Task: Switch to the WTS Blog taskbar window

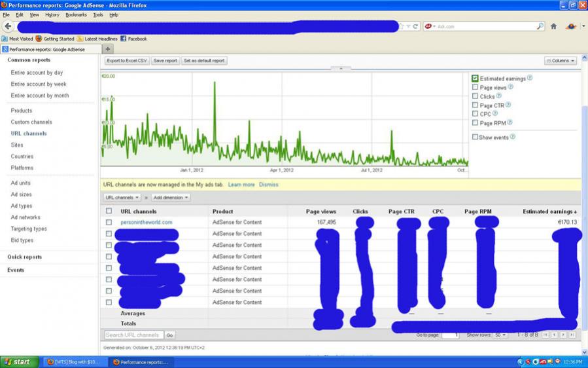Action: [x=75, y=362]
